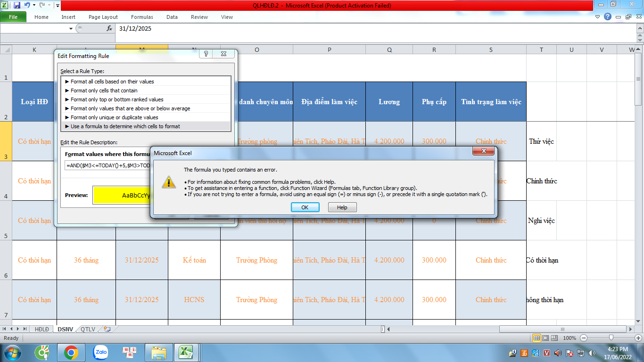Click the Save icon in Quick Access Toolbar
Viewport: 644px width, 362px height.
(17, 6)
